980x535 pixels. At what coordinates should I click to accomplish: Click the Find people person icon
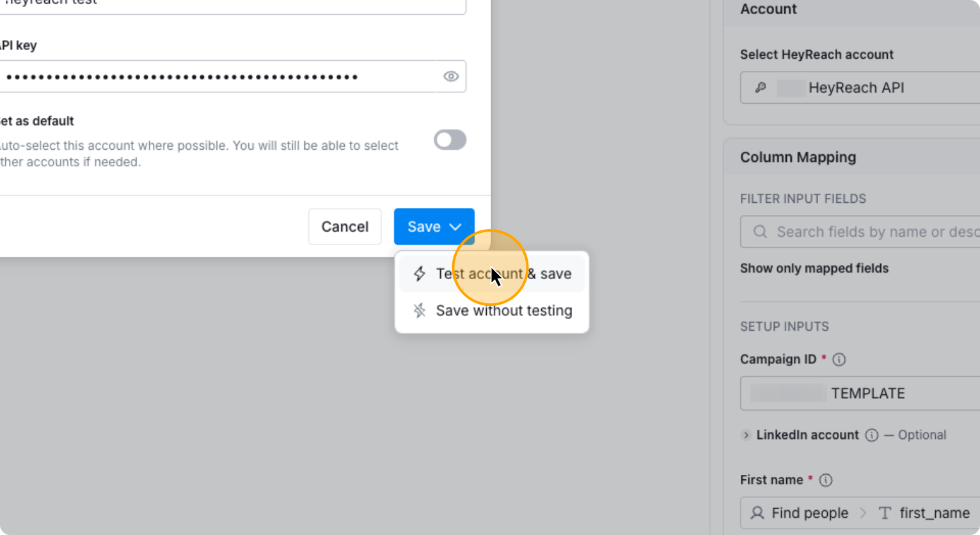[757, 513]
